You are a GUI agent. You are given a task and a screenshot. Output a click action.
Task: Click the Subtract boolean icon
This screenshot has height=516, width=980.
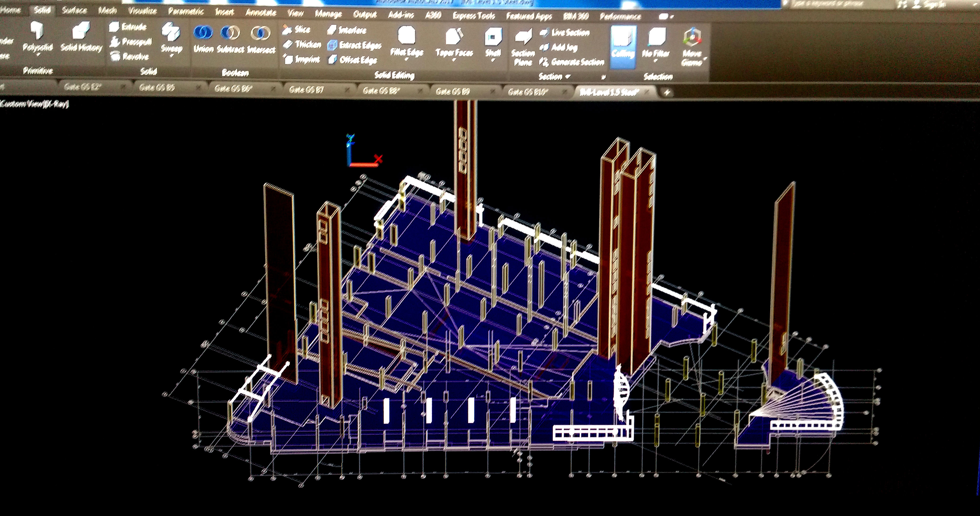click(230, 39)
